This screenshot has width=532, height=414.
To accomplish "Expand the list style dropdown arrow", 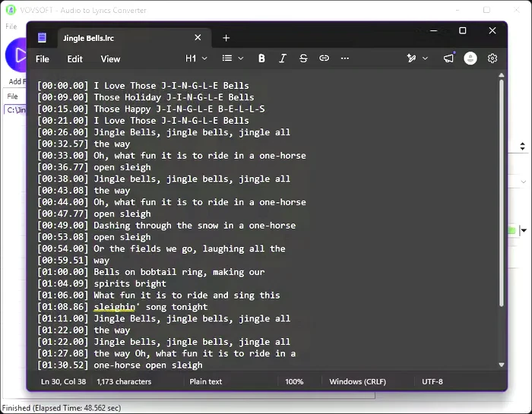I will click(241, 58).
